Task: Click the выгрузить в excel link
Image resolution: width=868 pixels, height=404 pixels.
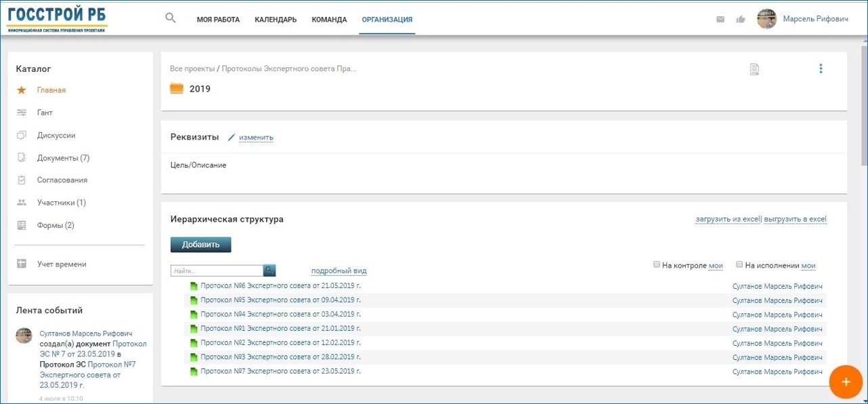Action: [x=795, y=220]
